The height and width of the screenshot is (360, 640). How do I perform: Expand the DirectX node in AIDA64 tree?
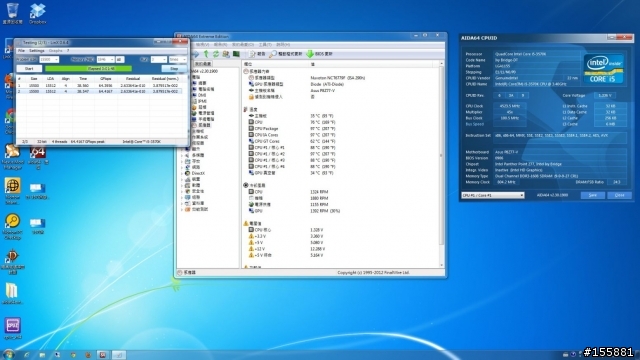coord(182,173)
